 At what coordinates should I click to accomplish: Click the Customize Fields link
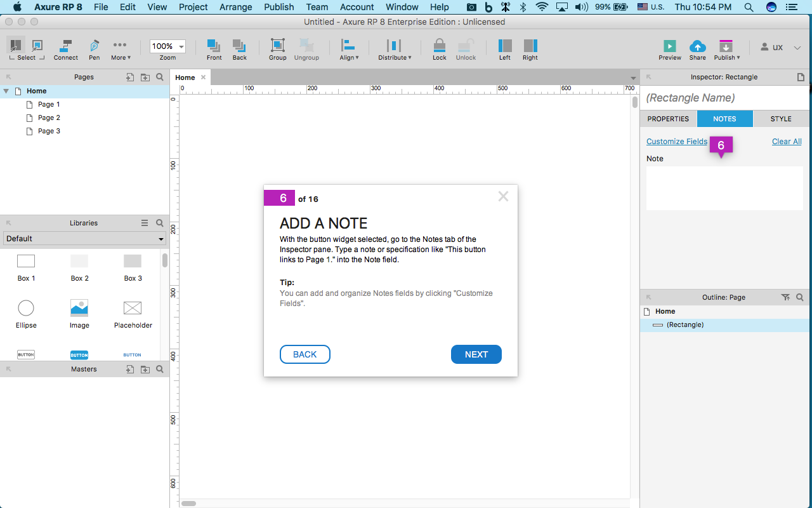pos(677,142)
